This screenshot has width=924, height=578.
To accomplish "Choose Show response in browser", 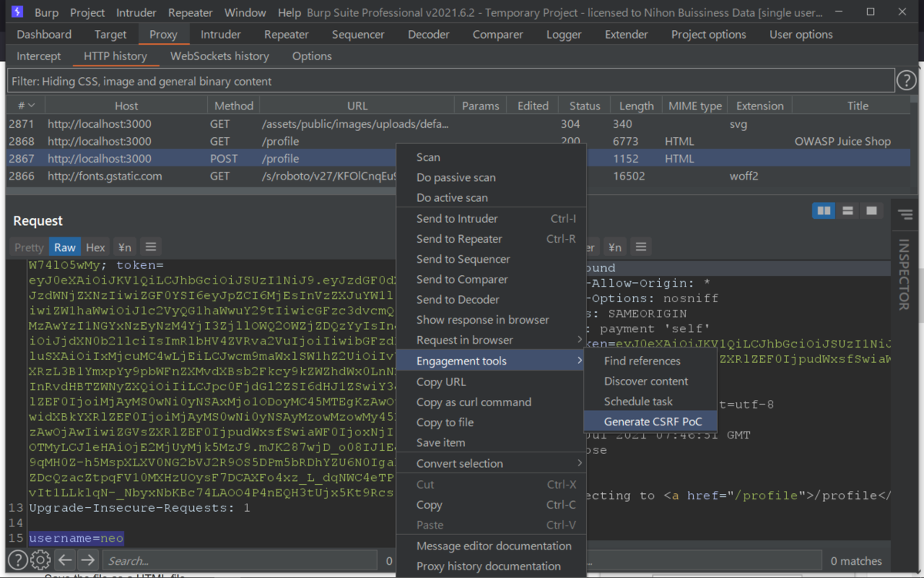I will tap(490, 319).
